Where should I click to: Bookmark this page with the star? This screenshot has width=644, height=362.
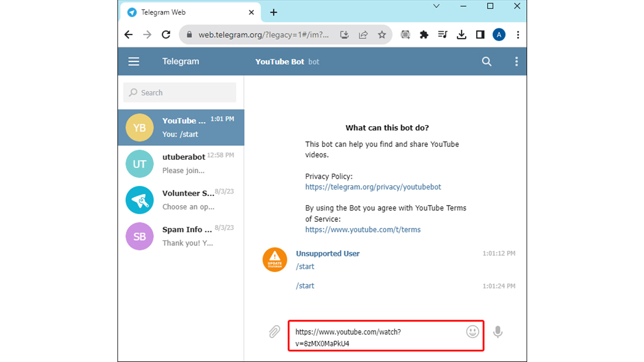[x=382, y=35]
